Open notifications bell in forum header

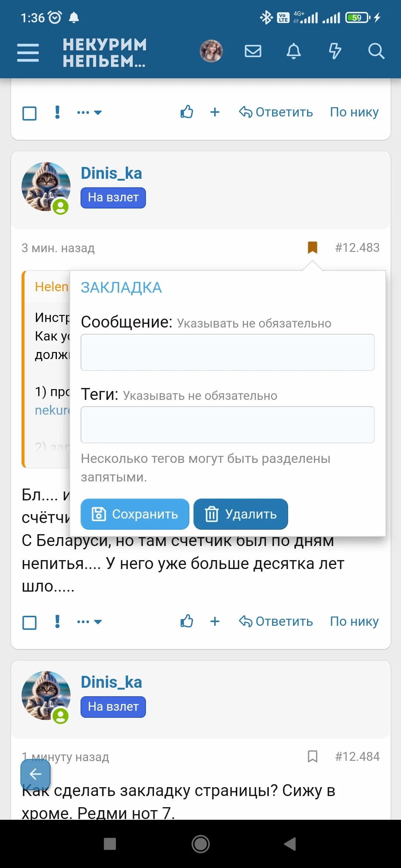[x=294, y=51]
